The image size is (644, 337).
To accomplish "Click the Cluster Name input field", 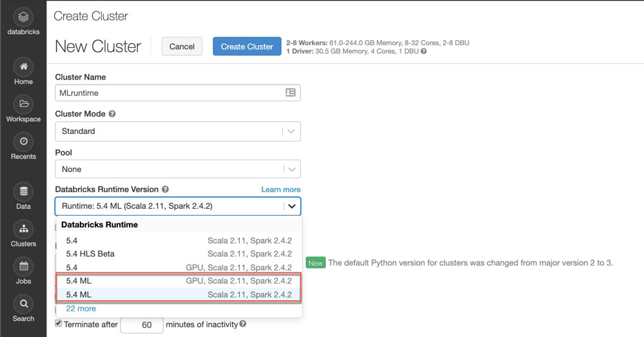I will (x=170, y=92).
